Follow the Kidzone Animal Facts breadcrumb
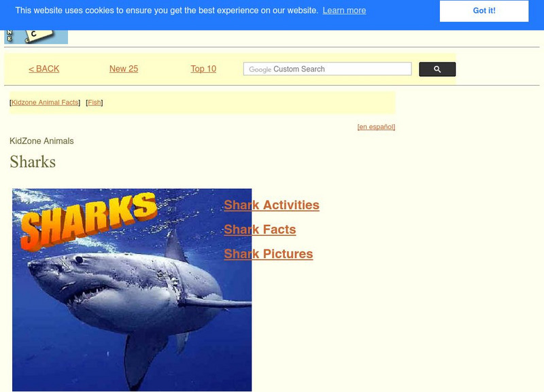This screenshot has height=392, width=544. (45, 102)
